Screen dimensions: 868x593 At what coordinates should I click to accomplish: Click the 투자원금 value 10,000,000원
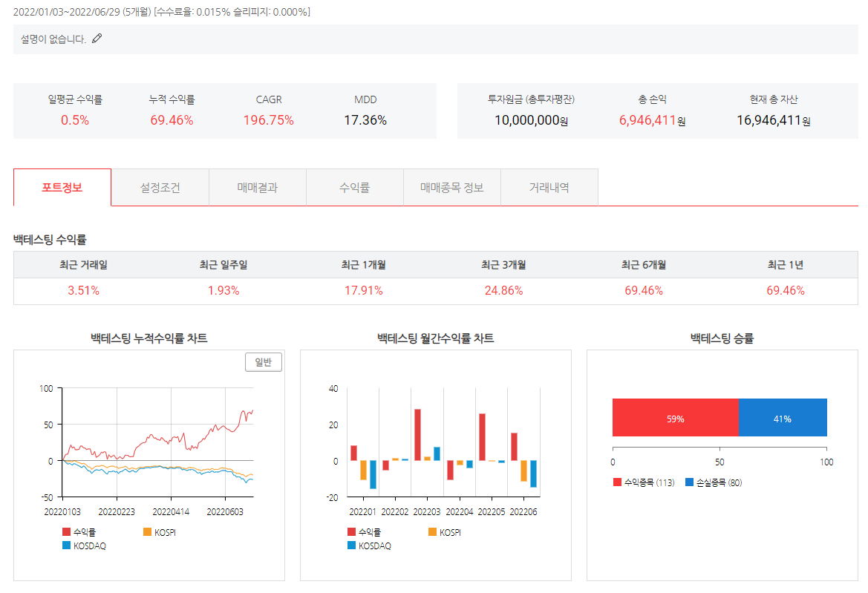(x=531, y=120)
